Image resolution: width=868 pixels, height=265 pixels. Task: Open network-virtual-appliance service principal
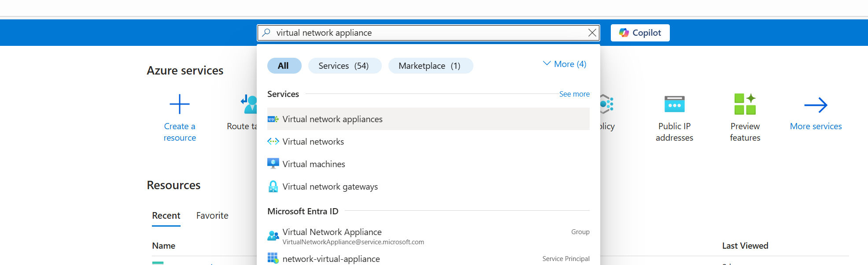coord(428,259)
